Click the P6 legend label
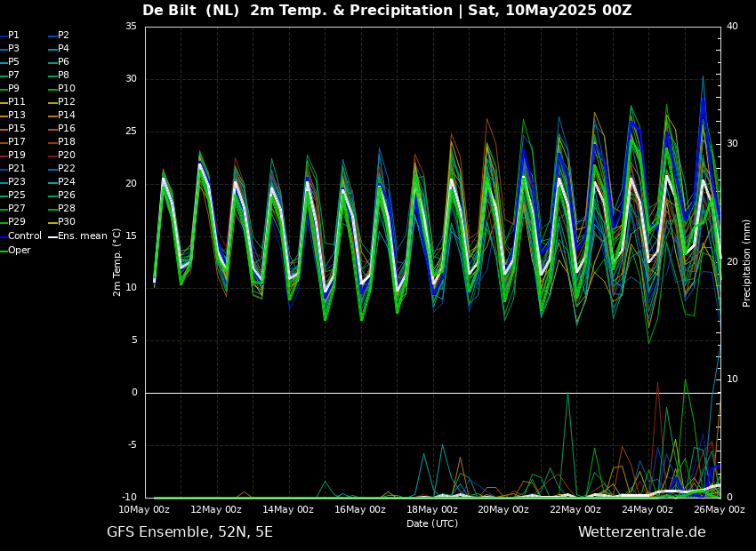This screenshot has width=756, height=551. (x=59, y=61)
